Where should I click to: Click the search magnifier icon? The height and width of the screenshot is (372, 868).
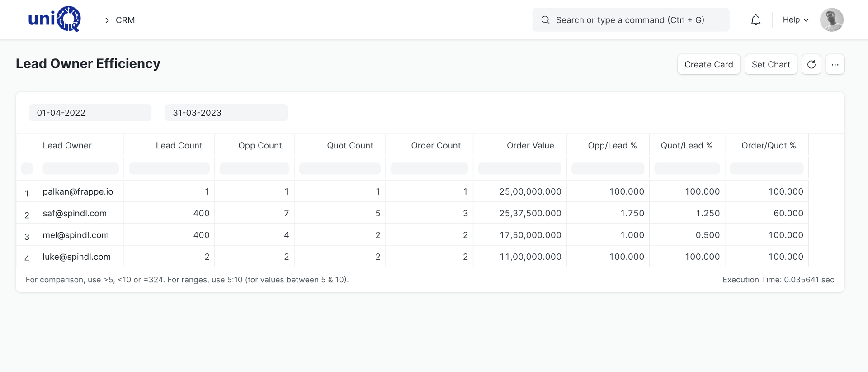click(545, 20)
